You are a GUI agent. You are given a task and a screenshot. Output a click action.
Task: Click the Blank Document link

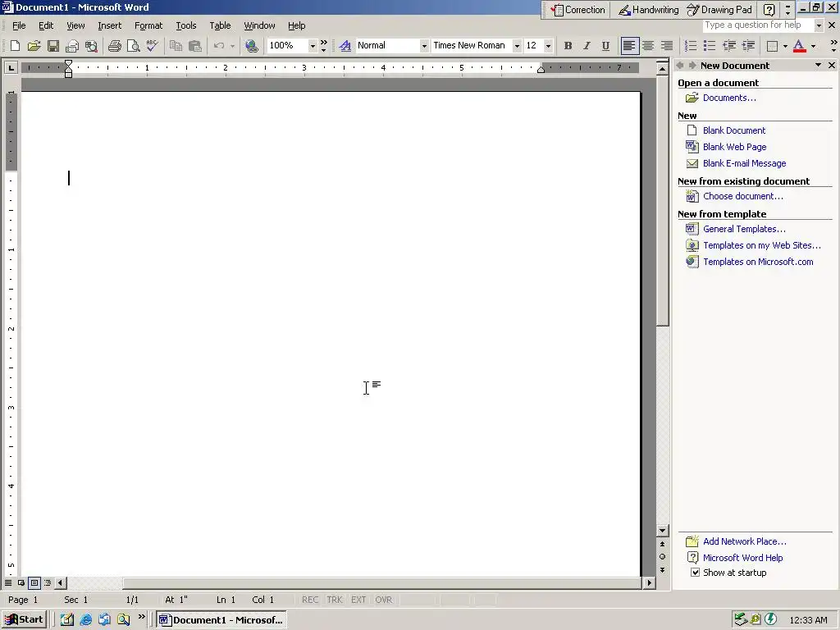tap(734, 130)
